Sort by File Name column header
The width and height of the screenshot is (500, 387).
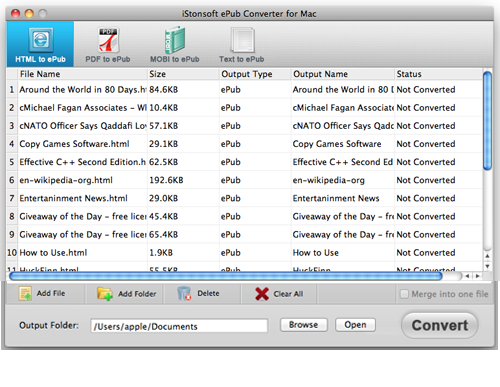[x=83, y=74]
